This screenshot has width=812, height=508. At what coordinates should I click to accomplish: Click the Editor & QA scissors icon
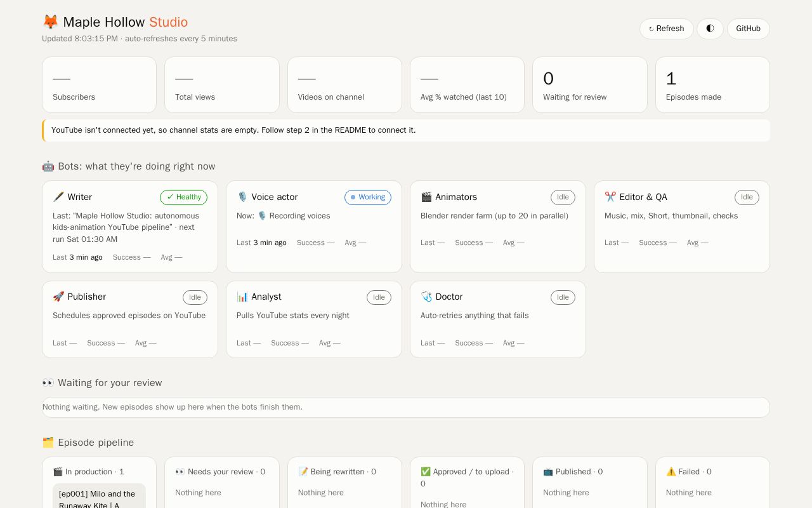[x=610, y=197]
